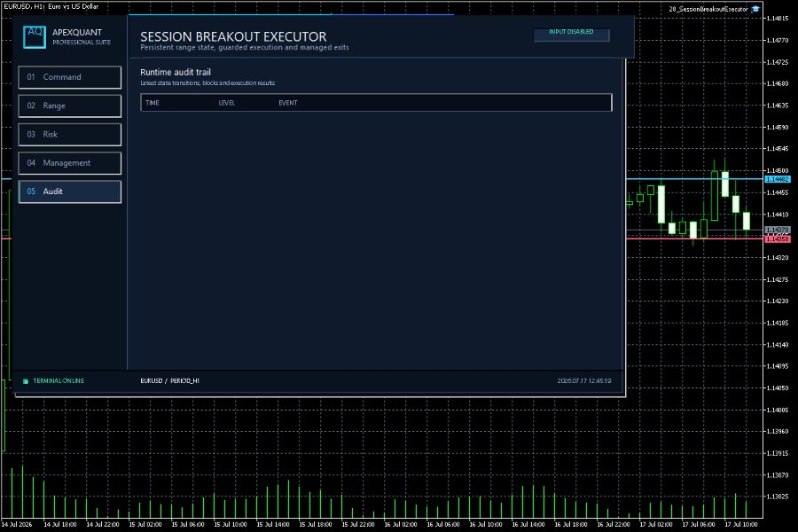This screenshot has width=798, height=532.
Task: Click the APEXQUANT brand name
Action: point(77,33)
